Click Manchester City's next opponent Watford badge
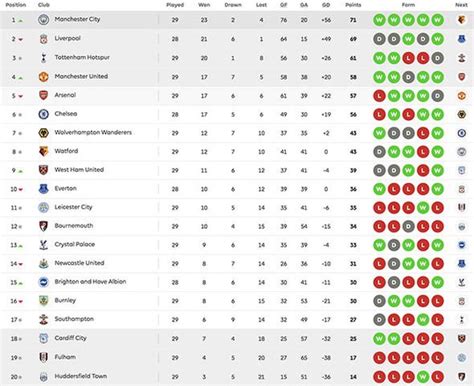 click(x=461, y=20)
